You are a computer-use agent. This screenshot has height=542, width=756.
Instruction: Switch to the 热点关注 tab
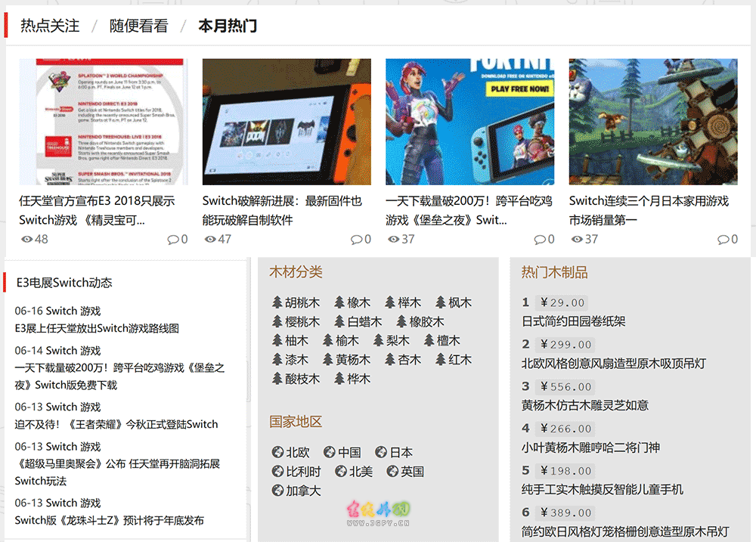tap(50, 26)
